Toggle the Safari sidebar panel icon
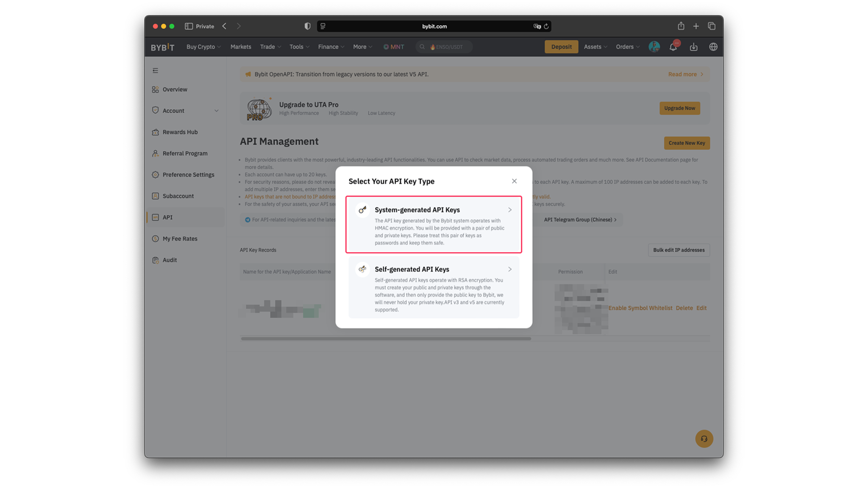Image resolution: width=868 pixels, height=488 pixels. [x=189, y=26]
